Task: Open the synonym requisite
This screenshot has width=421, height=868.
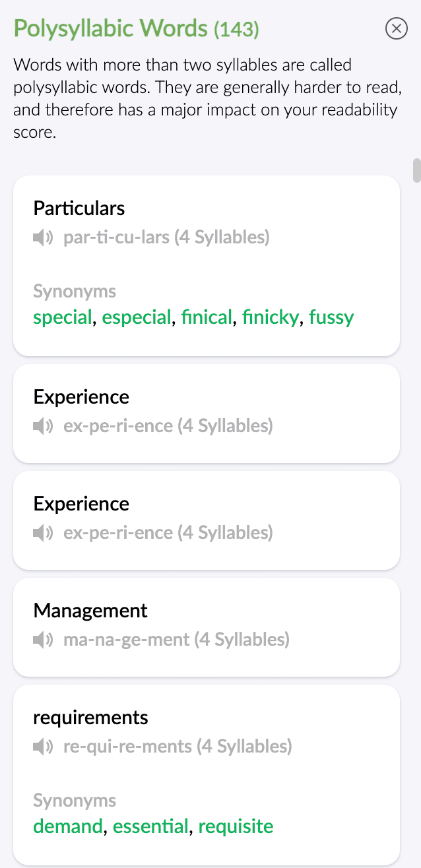Action: (x=236, y=826)
